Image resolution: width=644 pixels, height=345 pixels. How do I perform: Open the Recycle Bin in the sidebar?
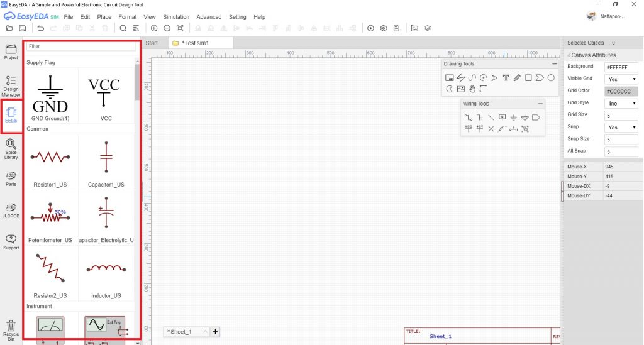pyautogui.click(x=11, y=331)
